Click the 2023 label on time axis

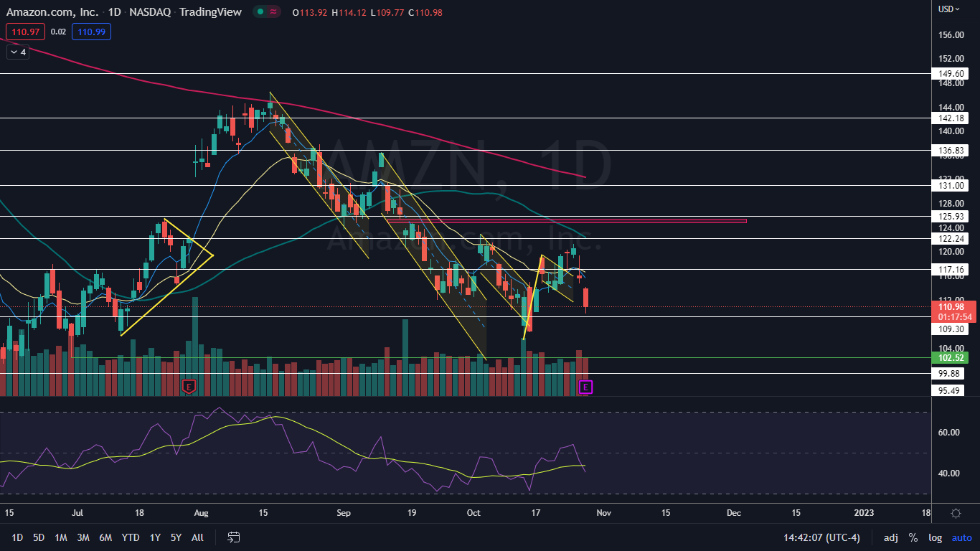(x=864, y=513)
